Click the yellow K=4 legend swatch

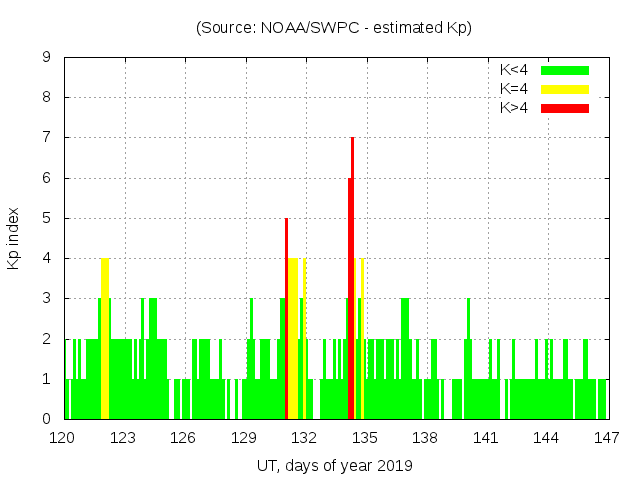tap(565, 89)
